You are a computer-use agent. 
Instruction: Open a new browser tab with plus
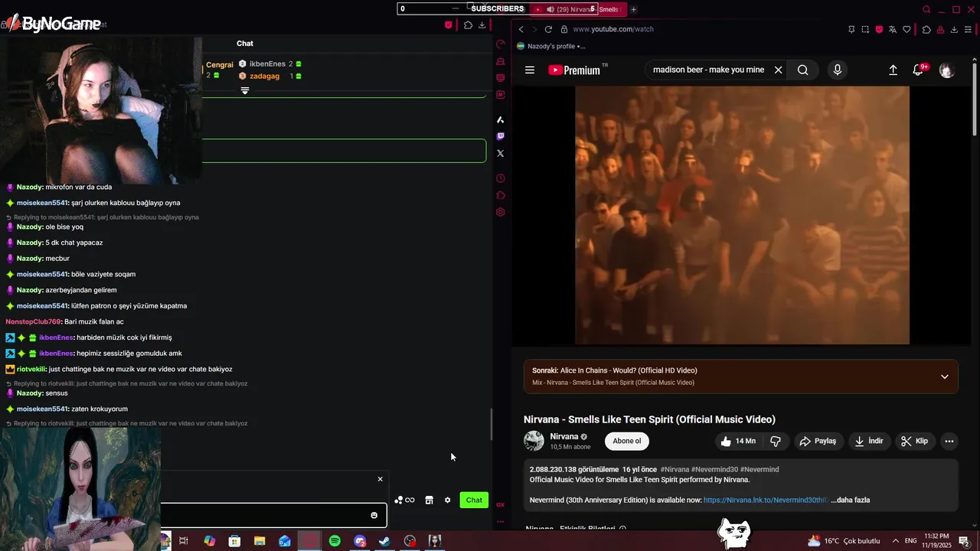point(633,9)
